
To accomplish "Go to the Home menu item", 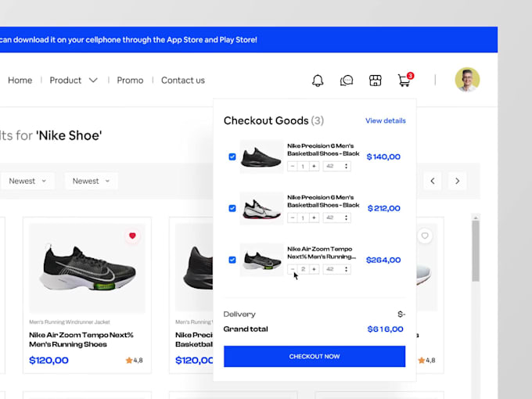I will [20, 81].
